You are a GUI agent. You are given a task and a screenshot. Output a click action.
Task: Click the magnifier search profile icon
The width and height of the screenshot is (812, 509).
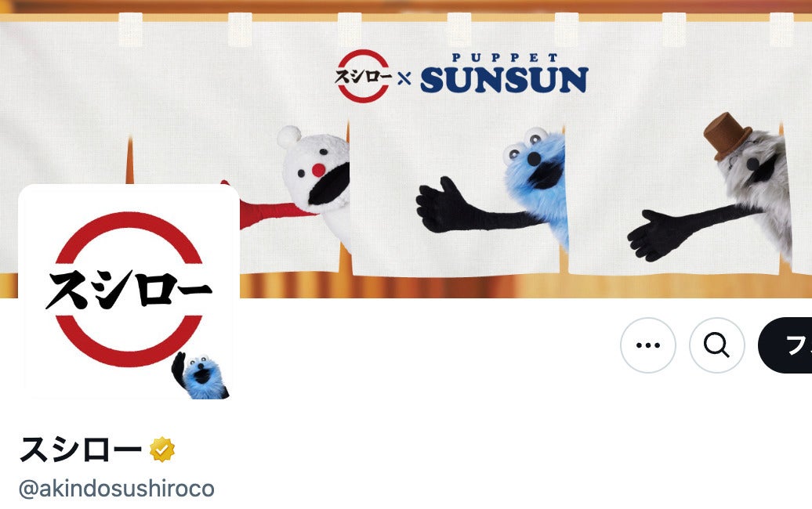click(x=716, y=345)
